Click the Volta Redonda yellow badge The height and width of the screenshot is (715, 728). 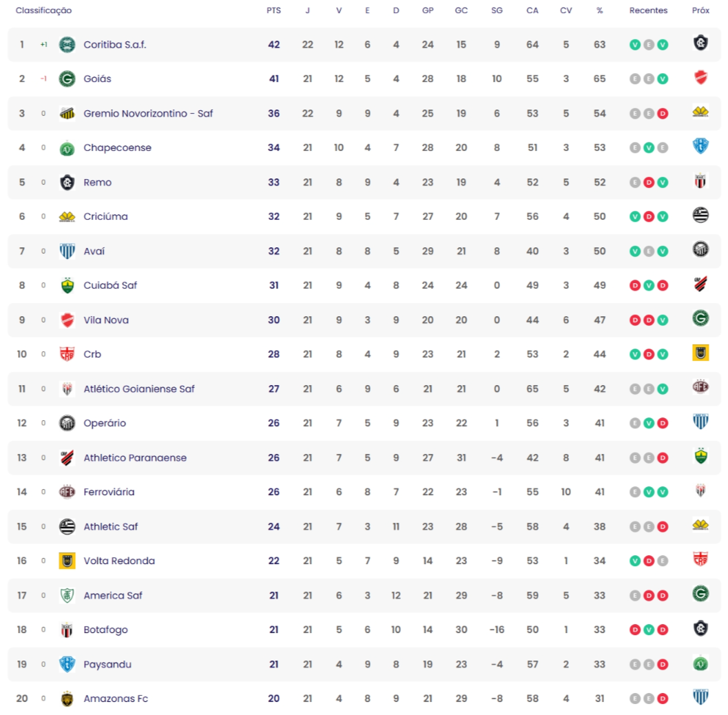(67, 561)
